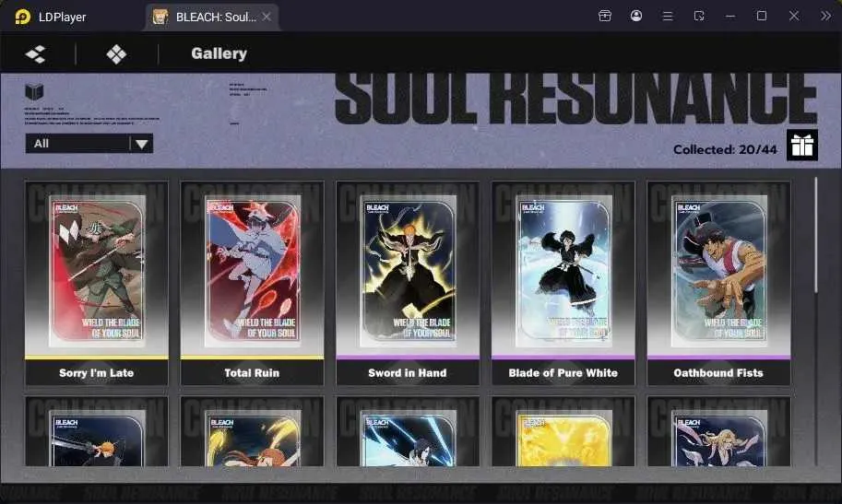This screenshot has height=504, width=842.
Task: Expand the side toolbar with the double-chevron icon
Action: point(825,16)
